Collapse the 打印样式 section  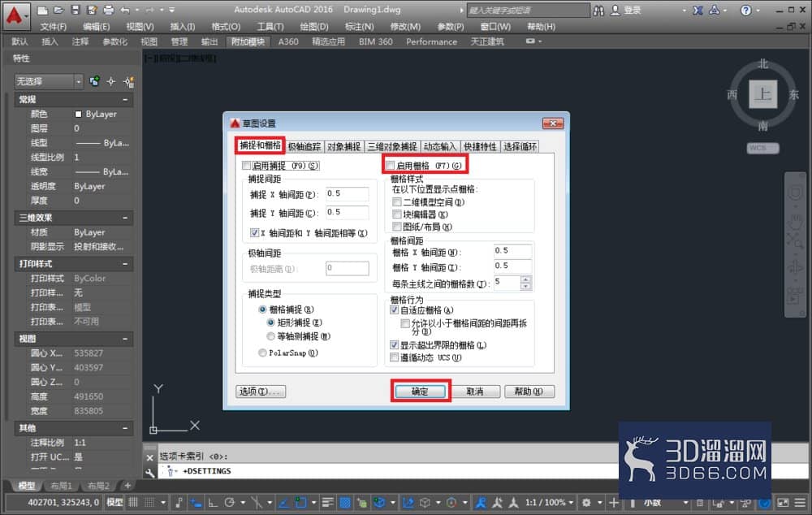[125, 264]
